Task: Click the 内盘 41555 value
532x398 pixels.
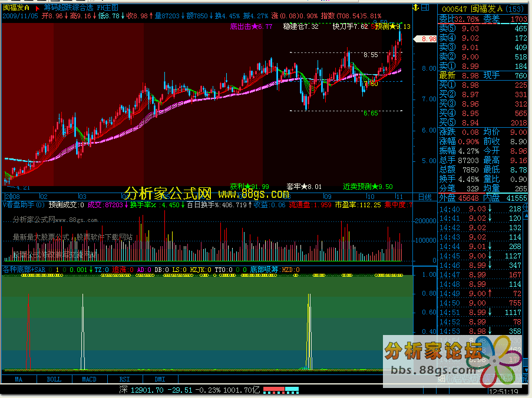Action: [517, 198]
